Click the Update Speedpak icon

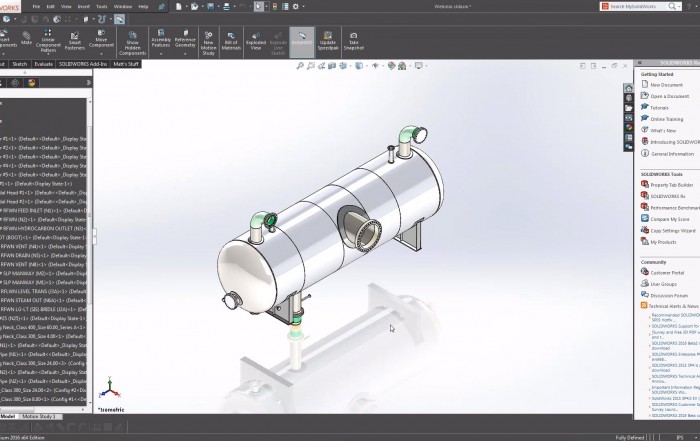click(x=327, y=40)
